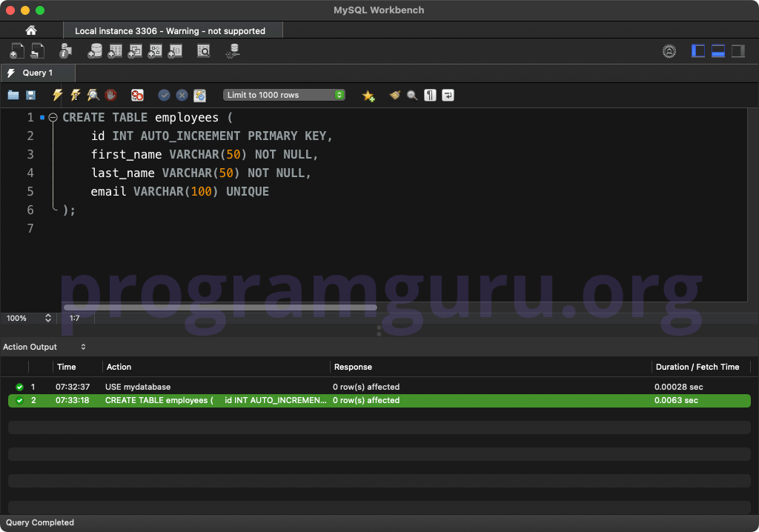Click line number 7 in the gutter

point(30,228)
